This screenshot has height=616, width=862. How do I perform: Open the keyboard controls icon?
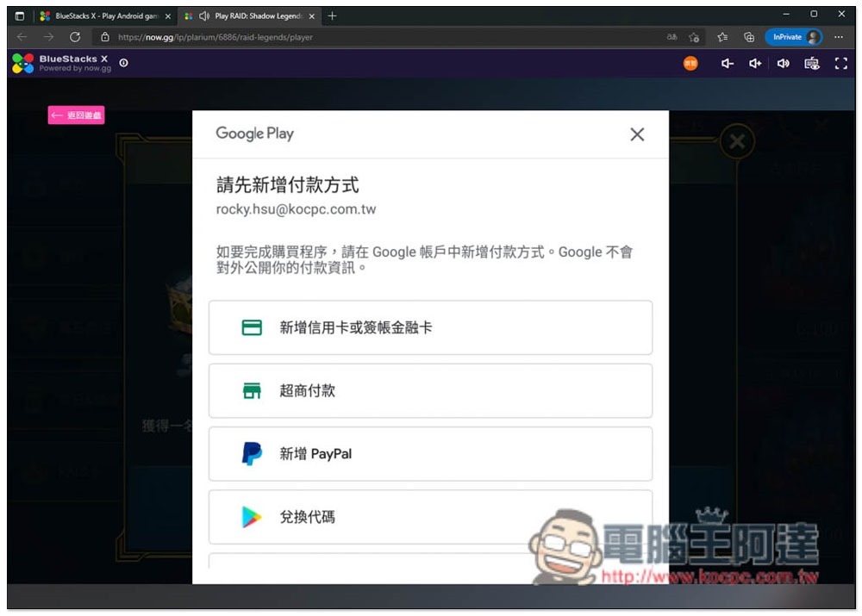(812, 64)
